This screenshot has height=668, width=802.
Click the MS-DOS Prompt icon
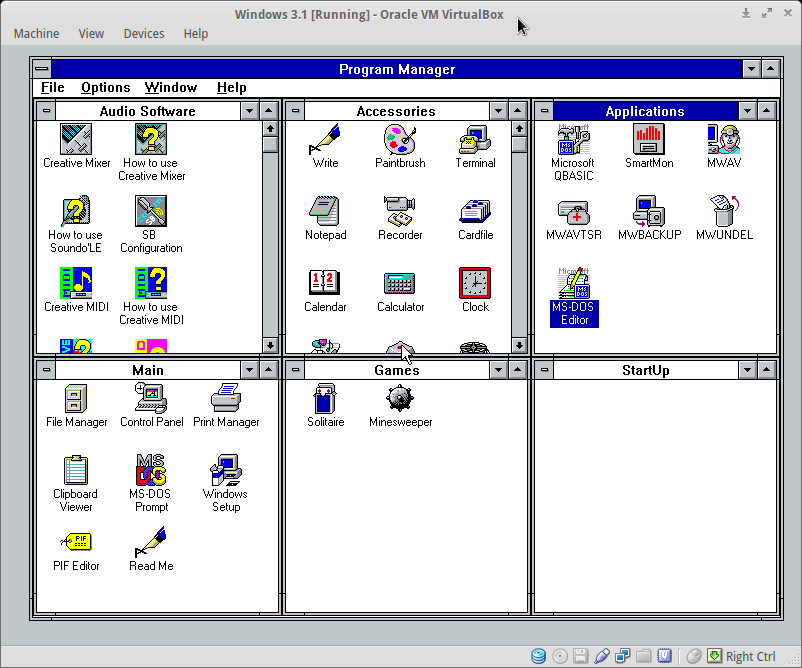point(151,471)
